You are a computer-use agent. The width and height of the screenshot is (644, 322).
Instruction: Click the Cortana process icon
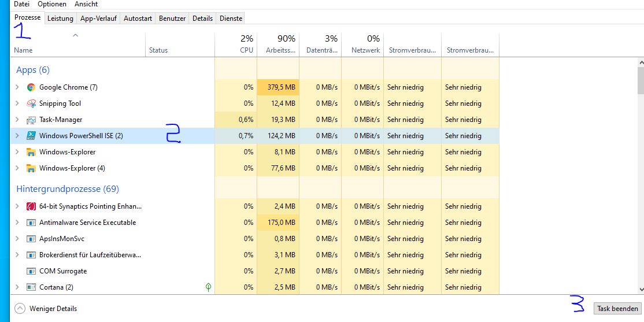point(31,287)
